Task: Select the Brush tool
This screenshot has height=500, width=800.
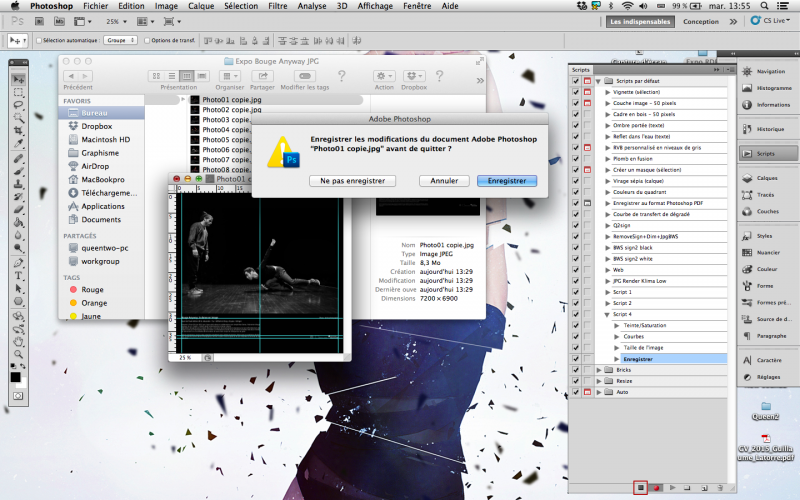Action: (x=18, y=171)
